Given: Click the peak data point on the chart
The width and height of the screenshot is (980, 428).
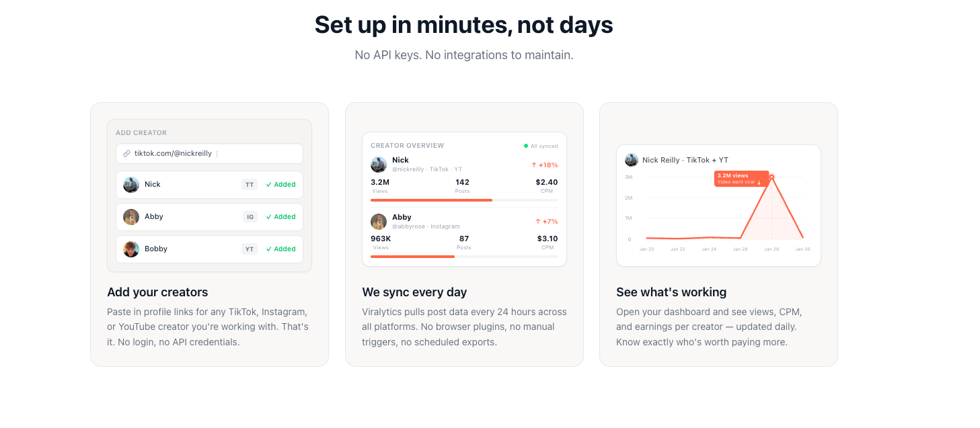Looking at the screenshot, I should coord(771,177).
